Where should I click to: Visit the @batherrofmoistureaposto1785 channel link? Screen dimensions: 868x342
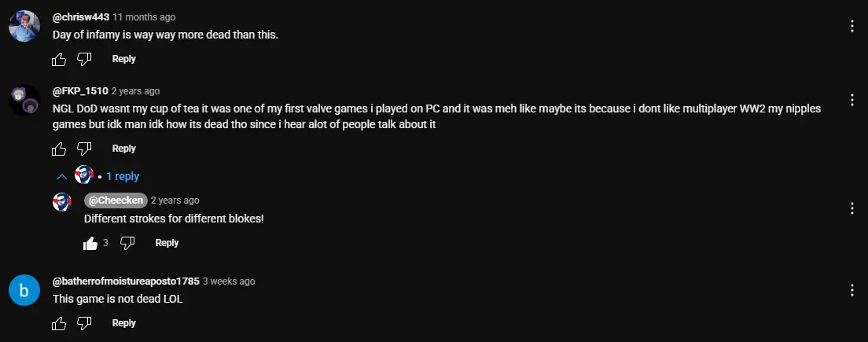[126, 281]
